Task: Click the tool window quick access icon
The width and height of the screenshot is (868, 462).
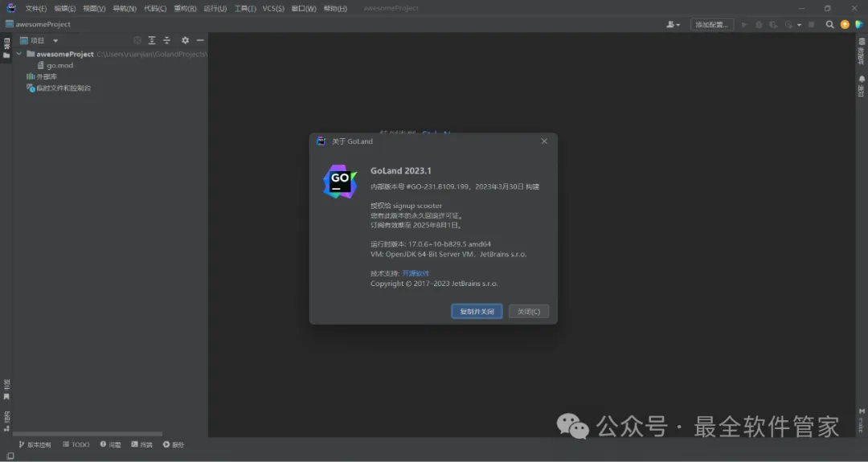Action: tap(10, 456)
